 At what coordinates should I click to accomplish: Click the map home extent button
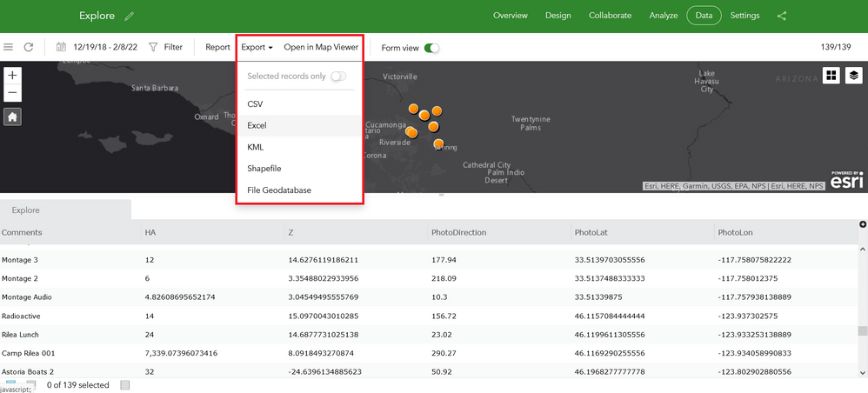point(13,117)
